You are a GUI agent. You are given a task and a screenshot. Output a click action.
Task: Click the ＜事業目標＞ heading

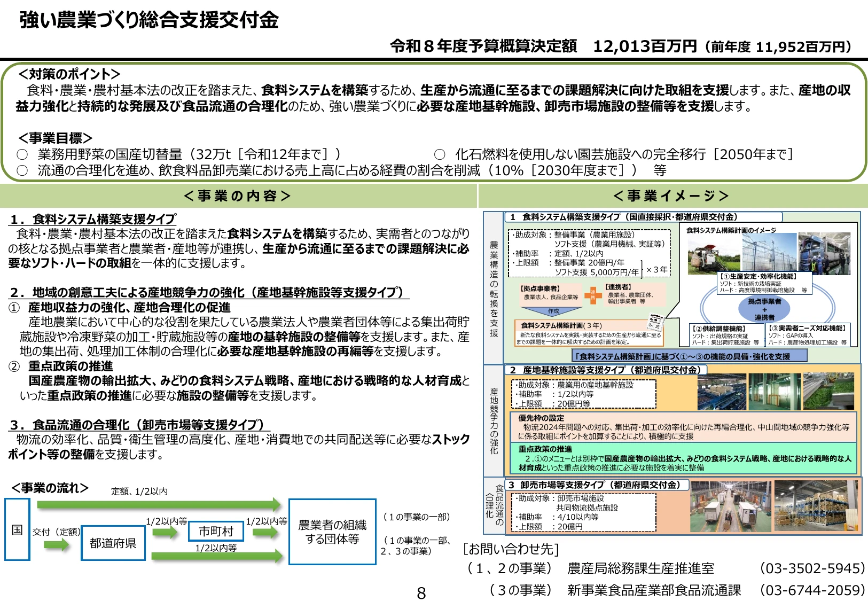pos(56,138)
